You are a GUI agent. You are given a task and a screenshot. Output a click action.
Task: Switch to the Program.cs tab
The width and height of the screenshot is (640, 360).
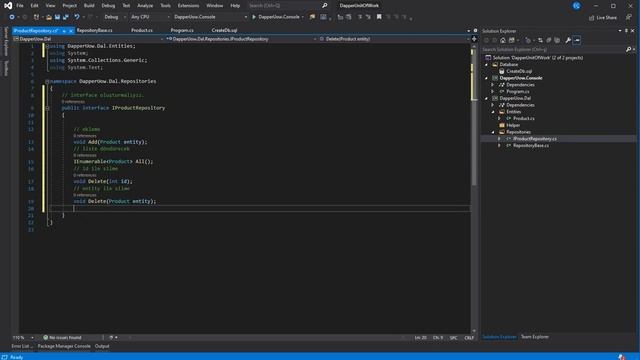click(x=182, y=31)
